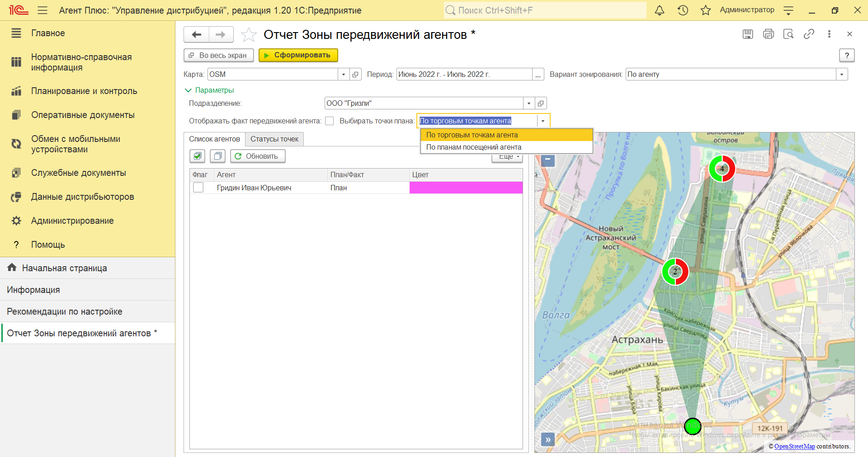The image size is (868, 457).
Task: Open period picker ellipsis button
Action: [538, 75]
